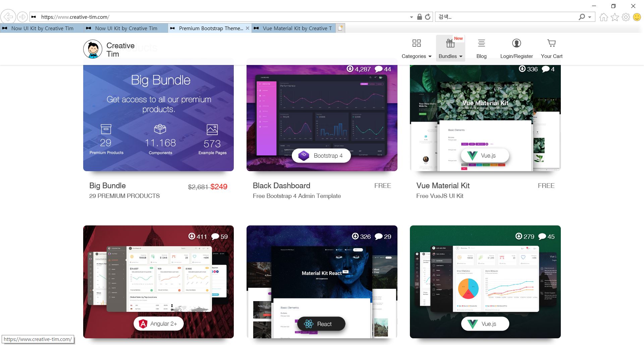Image resolution: width=644 pixels, height=345 pixels.
Task: Close the Premium Bootstrap Themes tab
Action: [248, 28]
